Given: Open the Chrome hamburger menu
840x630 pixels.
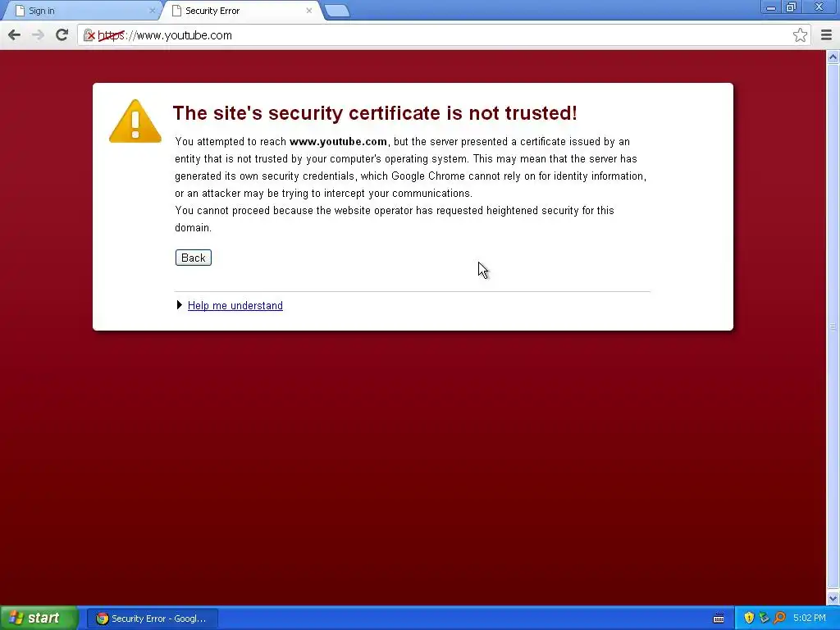Looking at the screenshot, I should click(x=826, y=35).
